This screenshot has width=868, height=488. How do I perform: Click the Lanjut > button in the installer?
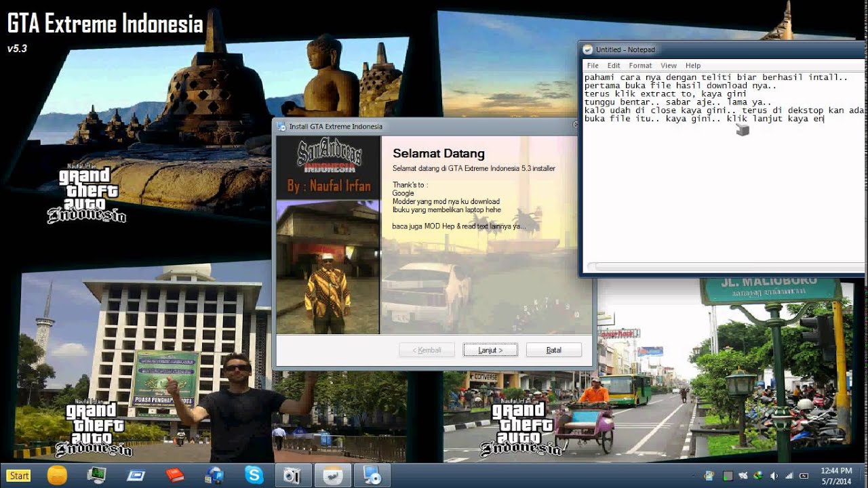tap(490, 350)
